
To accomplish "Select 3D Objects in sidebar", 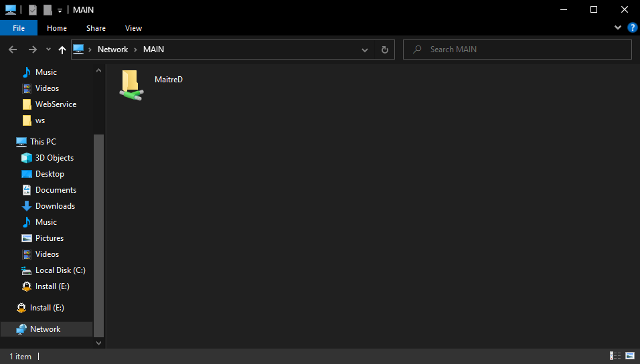I will pyautogui.click(x=54, y=158).
